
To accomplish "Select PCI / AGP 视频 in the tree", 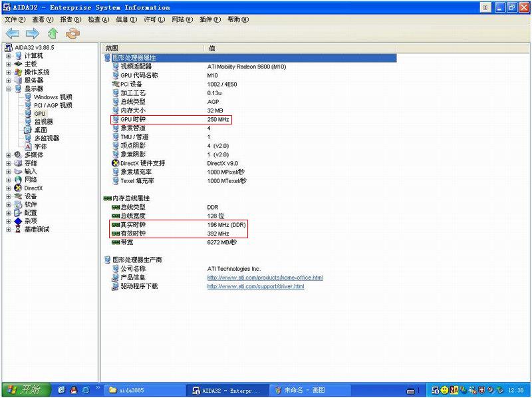I will pyautogui.click(x=53, y=105).
